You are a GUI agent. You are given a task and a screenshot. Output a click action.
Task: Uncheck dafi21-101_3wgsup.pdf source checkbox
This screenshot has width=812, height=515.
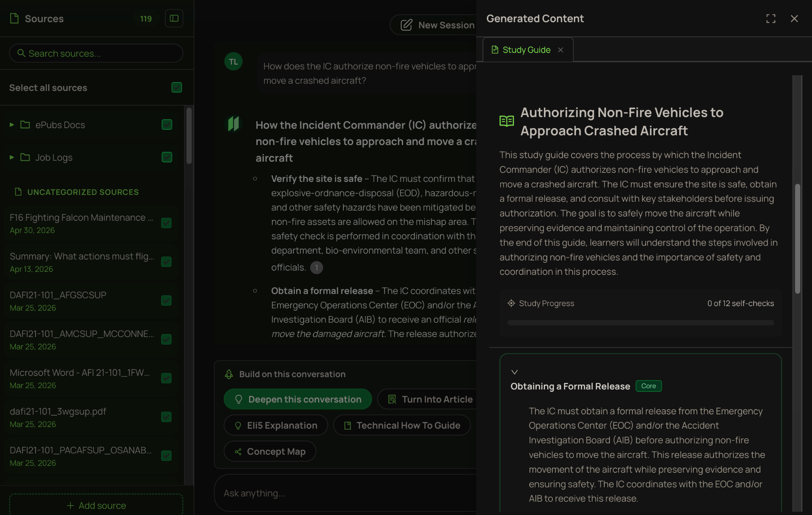pos(167,417)
